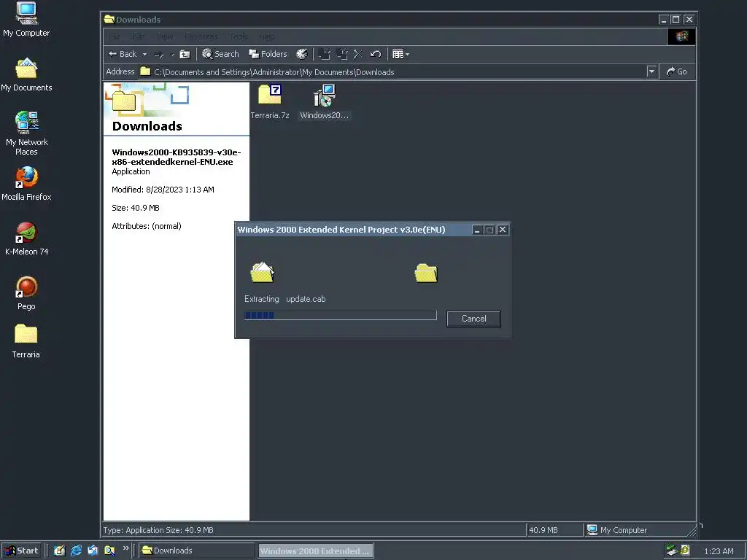Click the Undo toolbar icon

click(x=376, y=54)
